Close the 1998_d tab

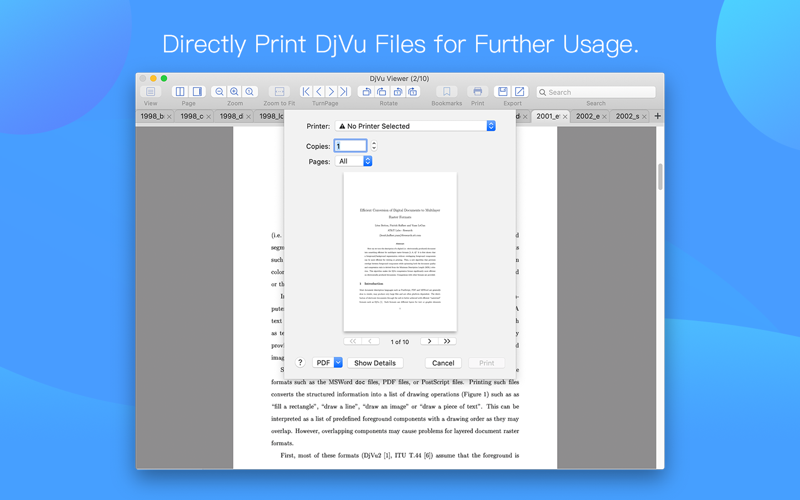pyautogui.click(x=248, y=117)
